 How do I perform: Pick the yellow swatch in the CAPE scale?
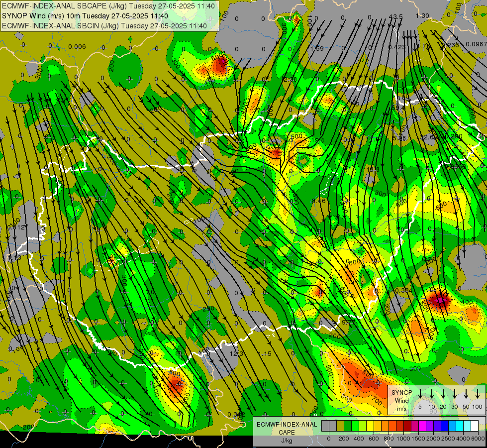click(x=370, y=426)
